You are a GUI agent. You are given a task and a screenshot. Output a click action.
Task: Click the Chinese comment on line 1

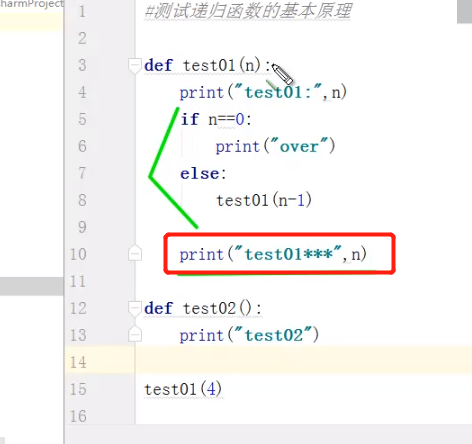[x=248, y=11]
